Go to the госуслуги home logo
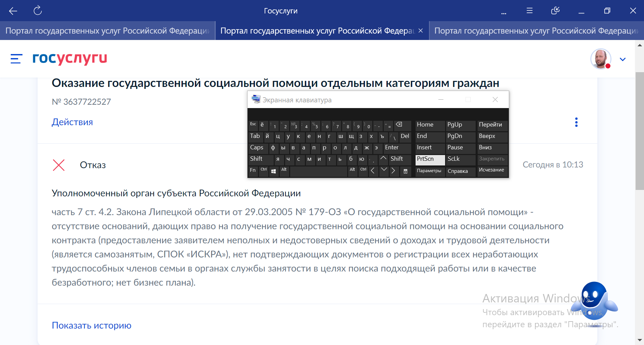644x345 pixels. [x=70, y=58]
